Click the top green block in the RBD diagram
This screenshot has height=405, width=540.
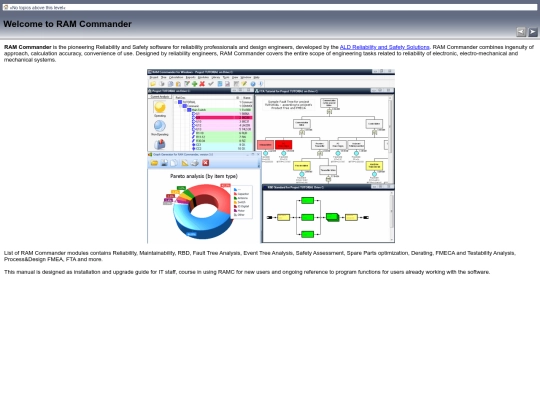pos(307,200)
